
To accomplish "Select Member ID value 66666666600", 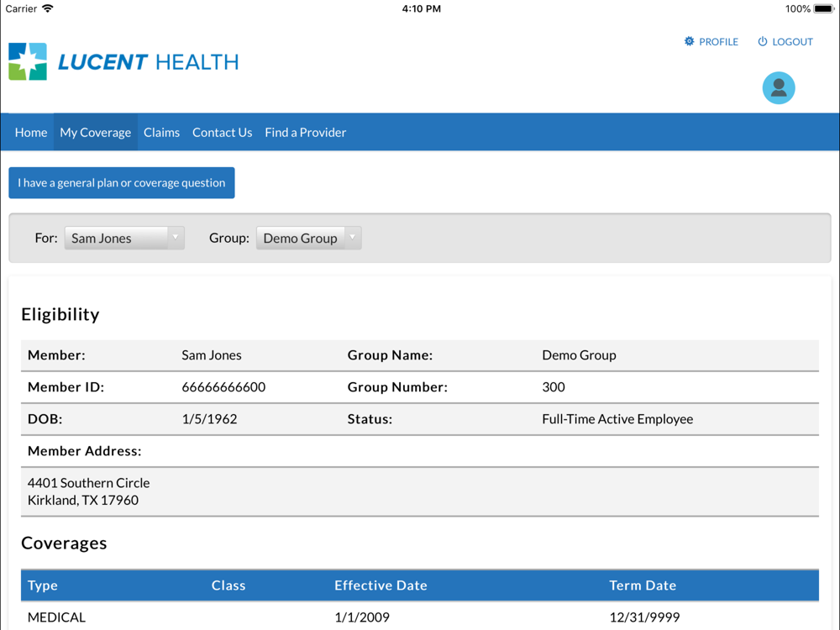I will (x=223, y=386).
